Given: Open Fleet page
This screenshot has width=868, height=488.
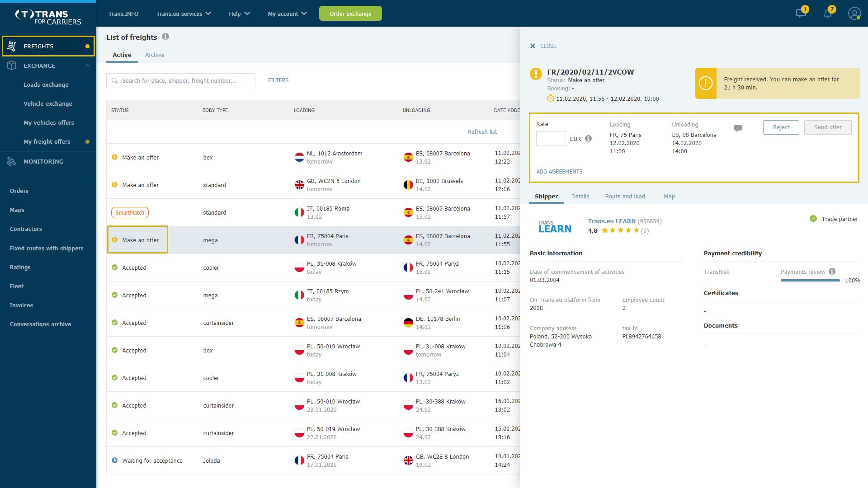Looking at the screenshot, I should pyautogui.click(x=17, y=286).
